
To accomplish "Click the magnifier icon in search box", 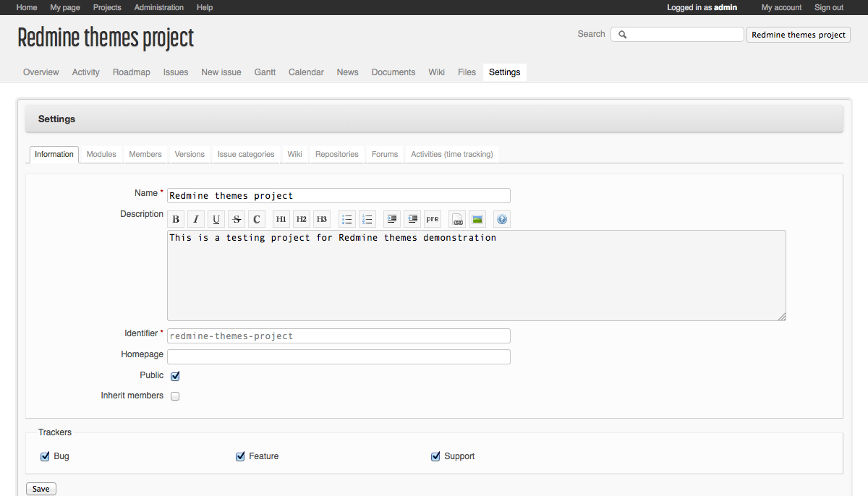I will click(x=623, y=35).
